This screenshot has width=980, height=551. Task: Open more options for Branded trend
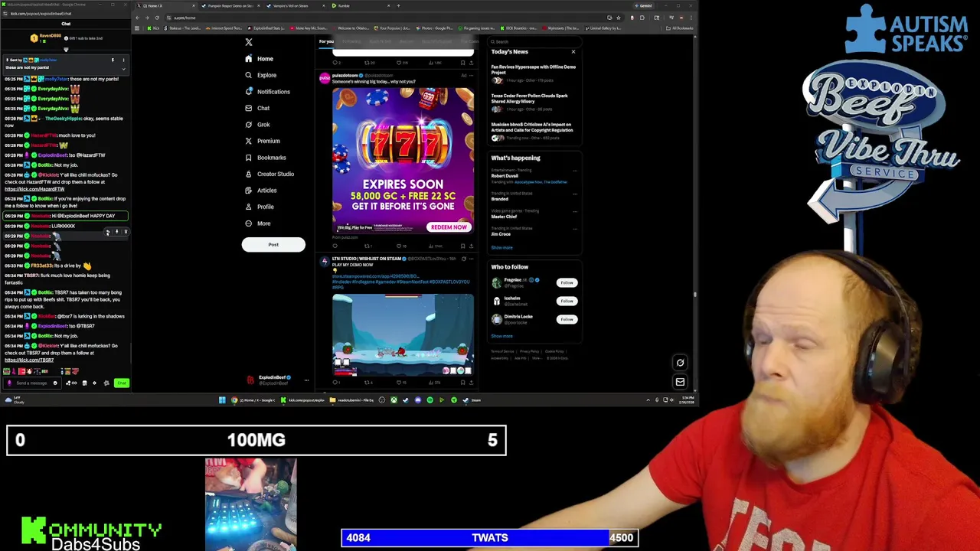[574, 193]
